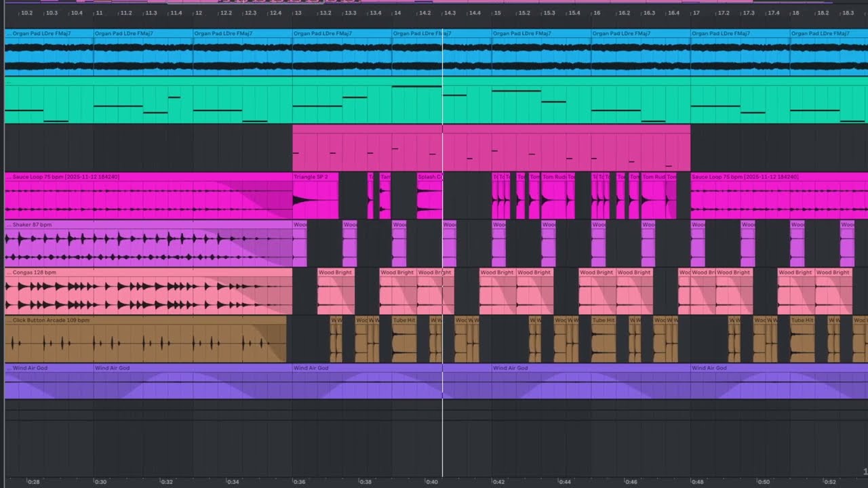Jump to bar 13 on the beat ruler
This screenshot has width=868, height=488.
tap(298, 13)
